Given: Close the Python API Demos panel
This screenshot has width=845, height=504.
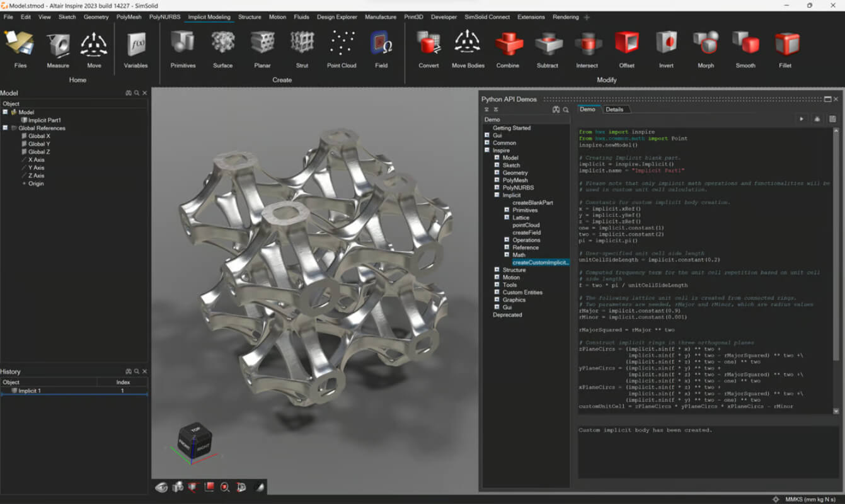Looking at the screenshot, I should [836, 99].
